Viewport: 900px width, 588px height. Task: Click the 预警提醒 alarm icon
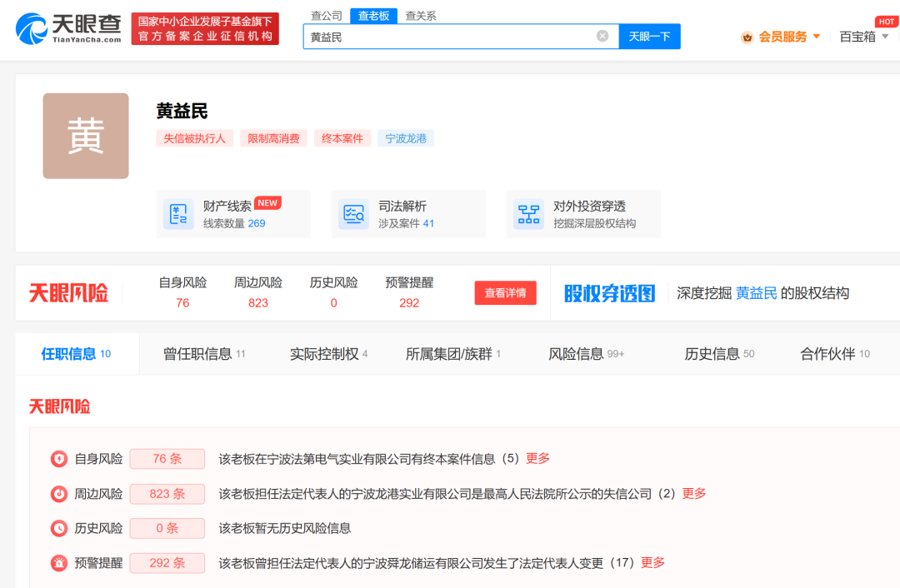click(x=59, y=563)
